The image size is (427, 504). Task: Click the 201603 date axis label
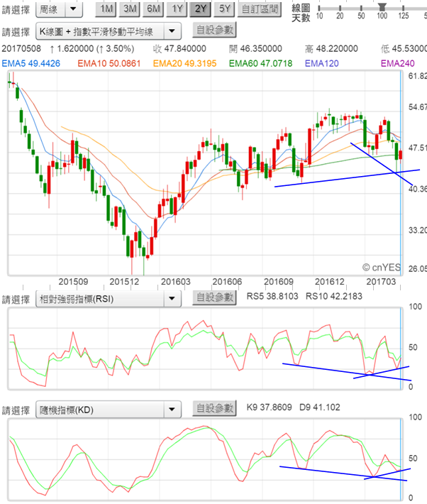point(176,282)
